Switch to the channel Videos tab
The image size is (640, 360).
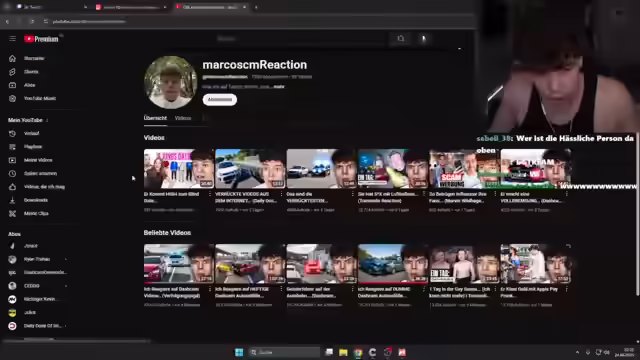click(183, 118)
